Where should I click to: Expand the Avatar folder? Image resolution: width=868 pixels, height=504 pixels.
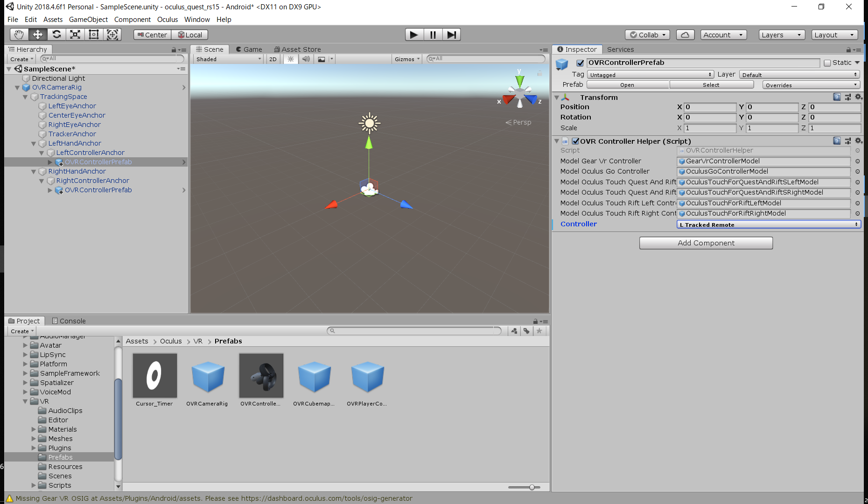pos(25,345)
